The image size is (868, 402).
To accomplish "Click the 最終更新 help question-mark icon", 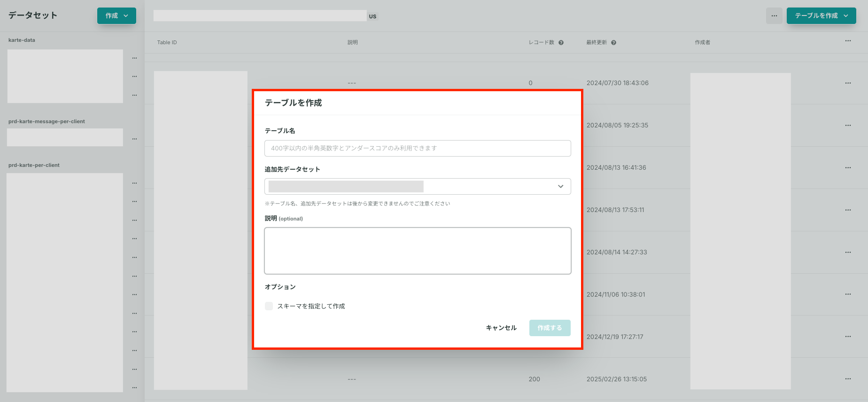I will 613,43.
